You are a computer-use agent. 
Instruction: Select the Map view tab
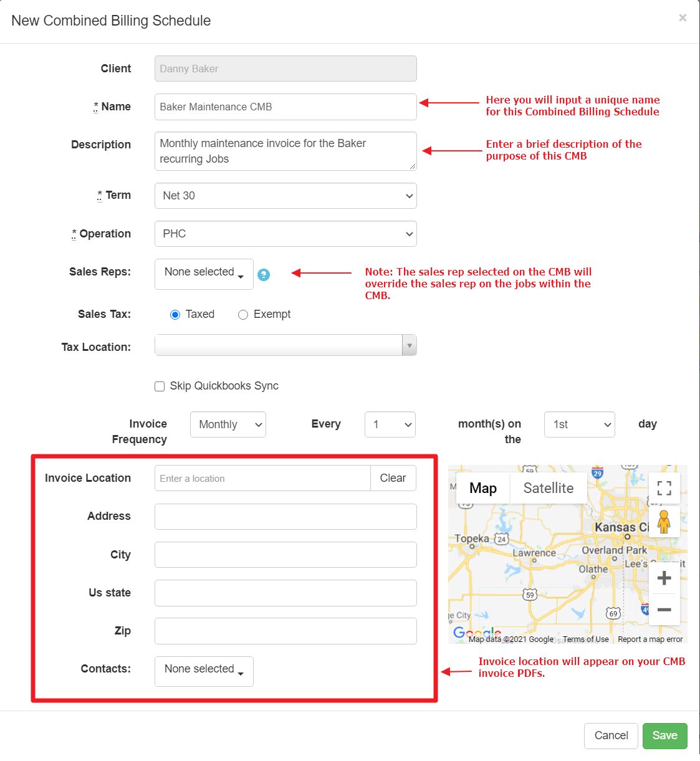point(482,488)
